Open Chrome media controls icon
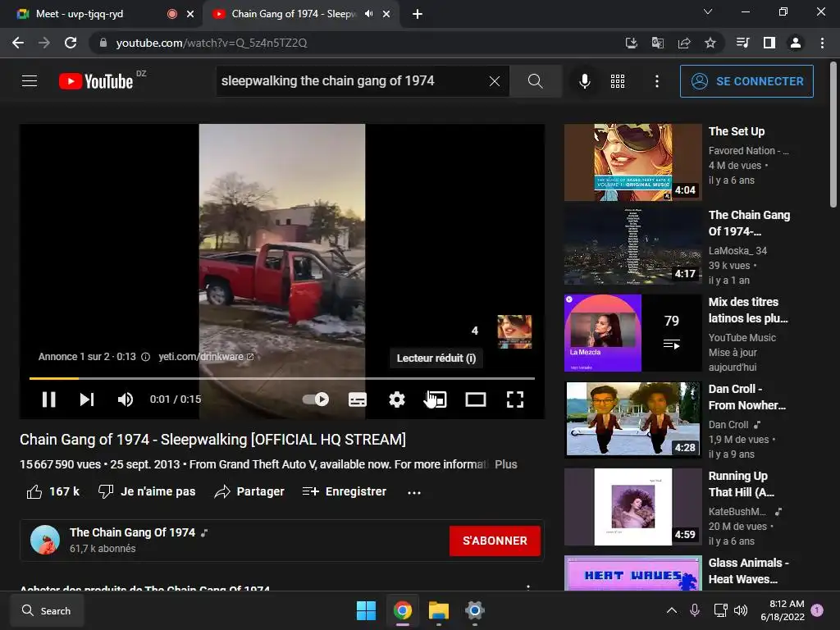840x630 pixels. (742, 43)
